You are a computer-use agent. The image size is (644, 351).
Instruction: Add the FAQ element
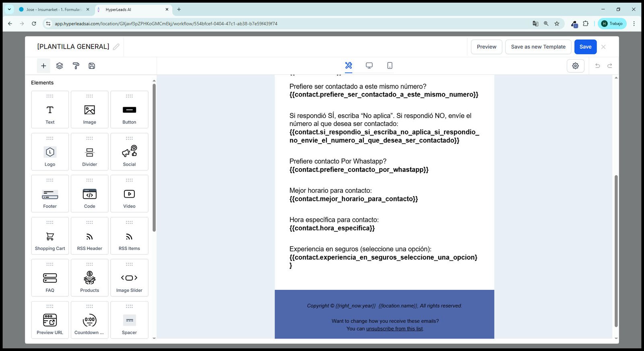tap(50, 278)
